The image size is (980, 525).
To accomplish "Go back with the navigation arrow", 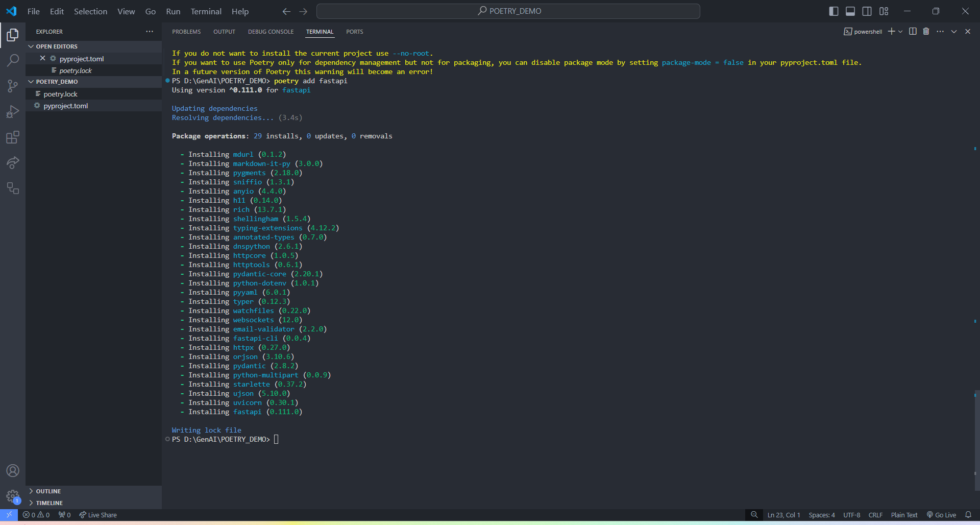I will [286, 11].
